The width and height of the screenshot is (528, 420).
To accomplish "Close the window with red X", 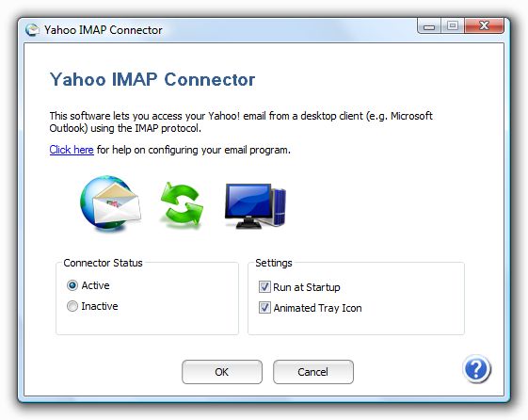I will pyautogui.click(x=484, y=26).
